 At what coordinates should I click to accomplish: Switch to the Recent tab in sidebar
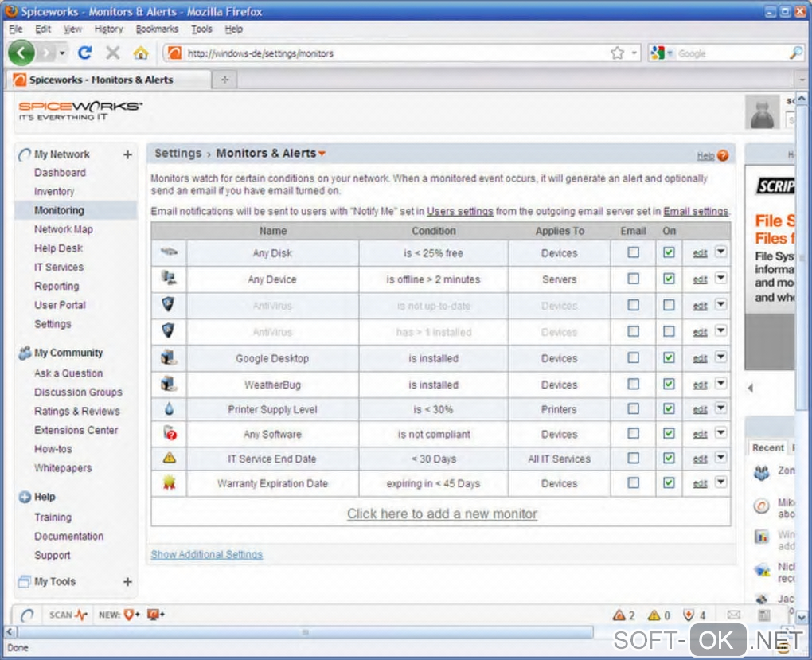click(x=767, y=447)
